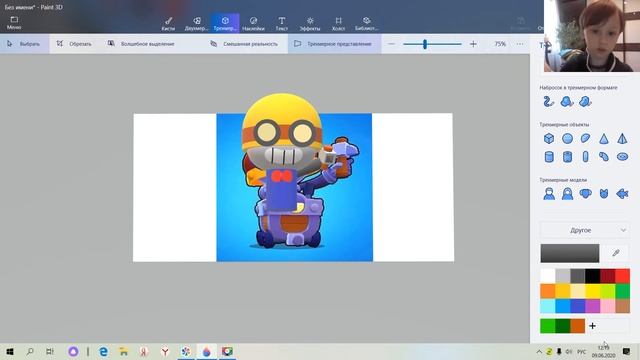Viewport: 640px width, 360px height.
Task: Select the 3D sphere object
Action: click(567, 138)
